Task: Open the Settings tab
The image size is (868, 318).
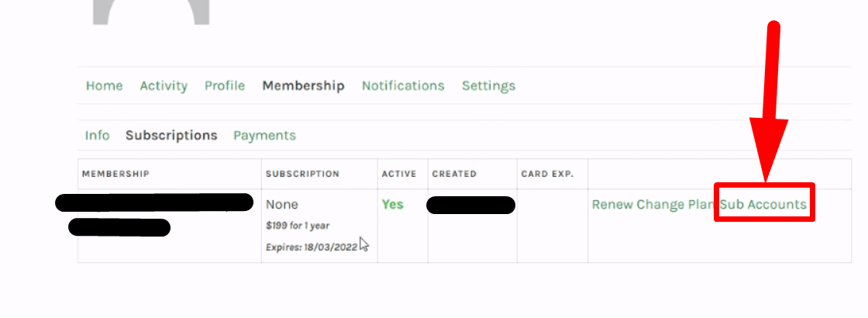Action: point(489,86)
